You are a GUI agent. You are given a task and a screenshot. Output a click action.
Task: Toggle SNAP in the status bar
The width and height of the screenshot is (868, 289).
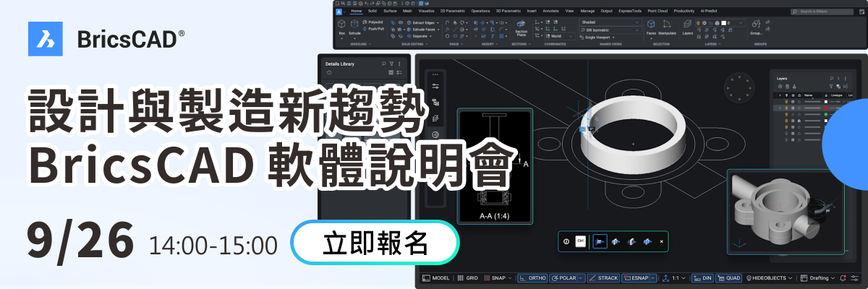click(x=496, y=278)
